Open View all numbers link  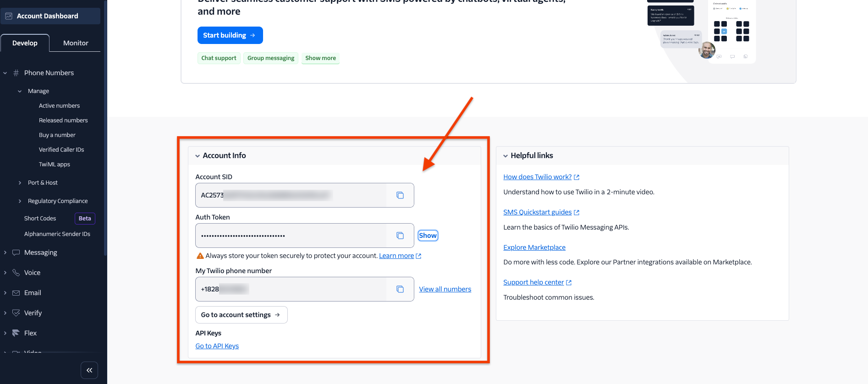tap(445, 289)
